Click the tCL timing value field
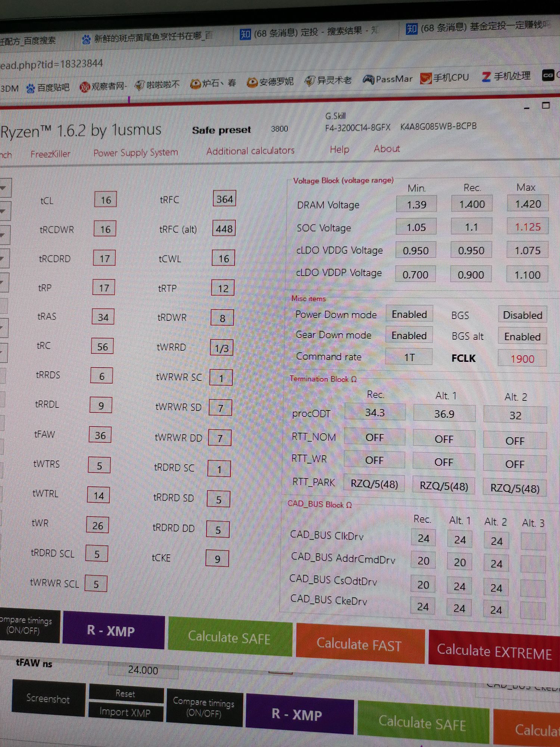Image resolution: width=560 pixels, height=747 pixels. pos(106,200)
